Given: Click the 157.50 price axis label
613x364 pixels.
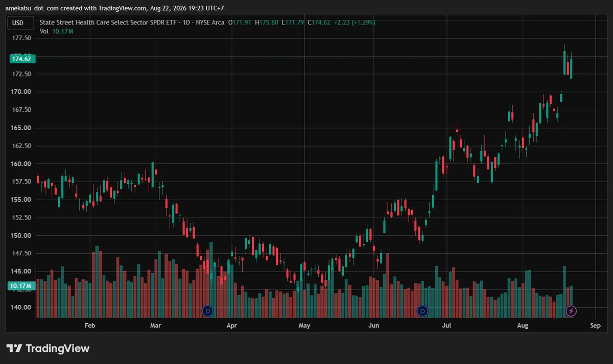Looking at the screenshot, I should (x=21, y=182).
